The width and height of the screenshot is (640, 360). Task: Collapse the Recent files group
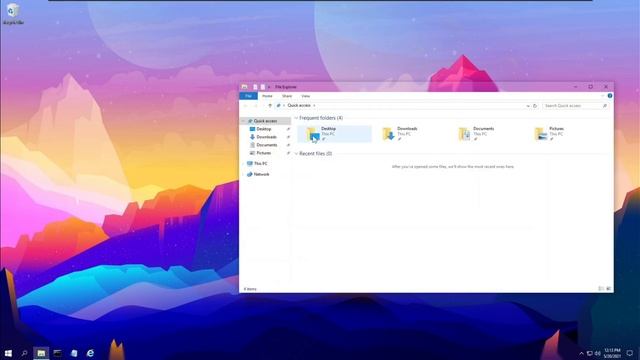pyautogui.click(x=296, y=154)
